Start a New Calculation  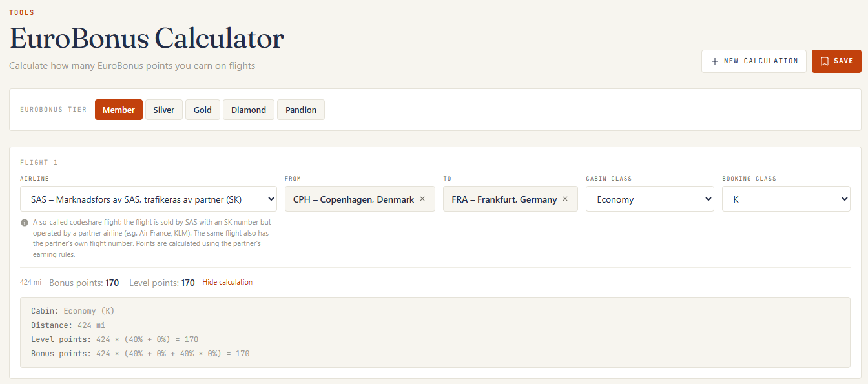tap(754, 61)
